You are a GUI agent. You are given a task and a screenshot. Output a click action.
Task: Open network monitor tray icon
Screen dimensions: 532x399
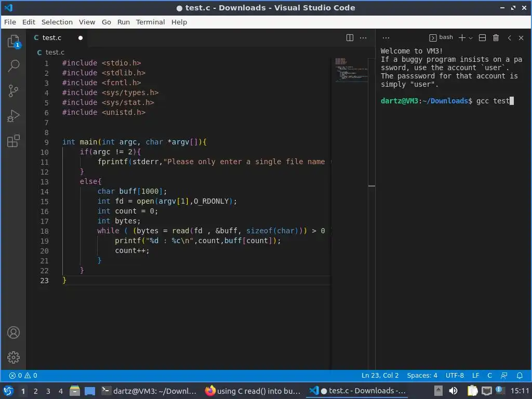(x=486, y=391)
